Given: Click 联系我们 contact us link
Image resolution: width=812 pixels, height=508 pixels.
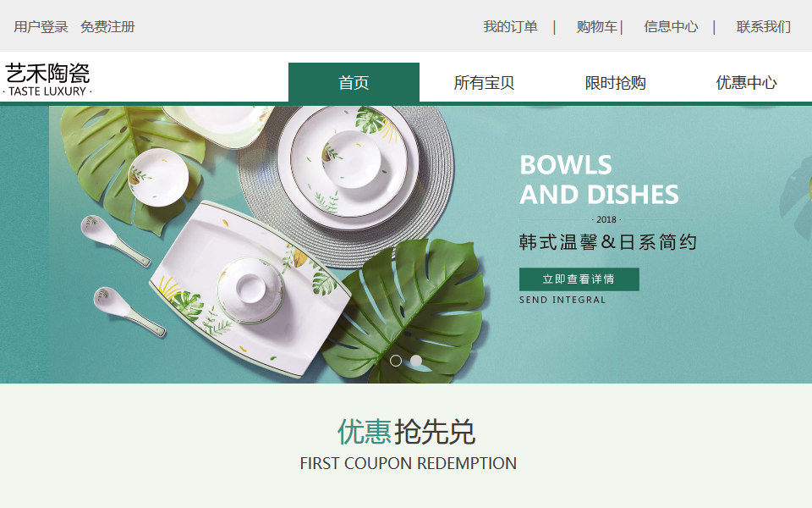Looking at the screenshot, I should pos(763,27).
